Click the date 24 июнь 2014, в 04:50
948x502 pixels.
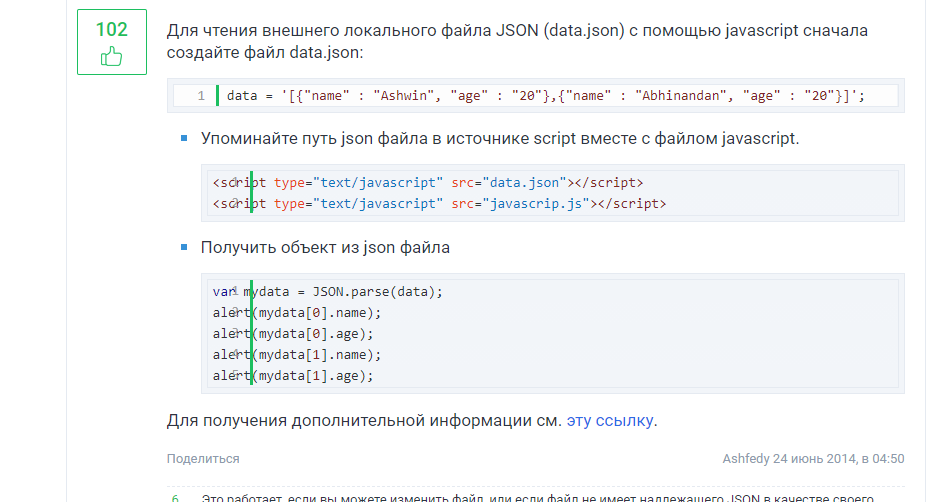pyautogui.click(x=839, y=459)
